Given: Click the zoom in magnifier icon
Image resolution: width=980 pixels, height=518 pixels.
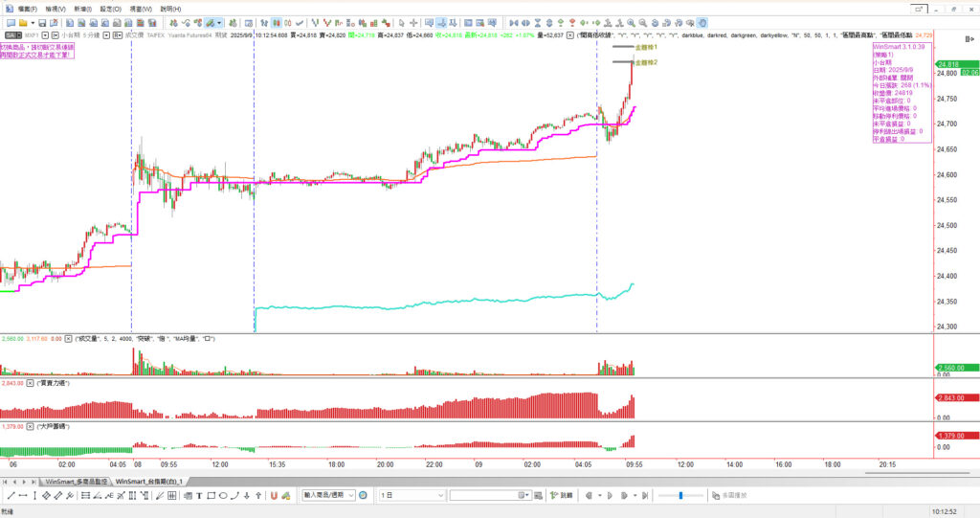Looking at the screenshot, I should [x=632, y=22].
